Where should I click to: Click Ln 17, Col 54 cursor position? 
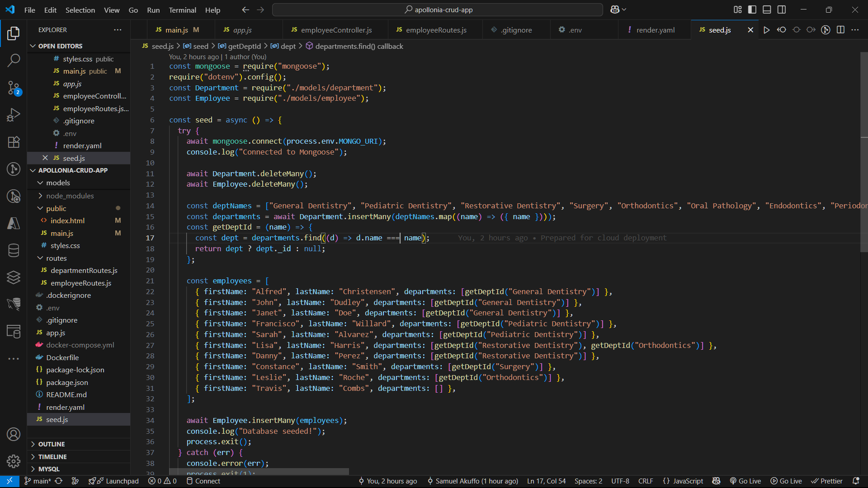tap(546, 481)
